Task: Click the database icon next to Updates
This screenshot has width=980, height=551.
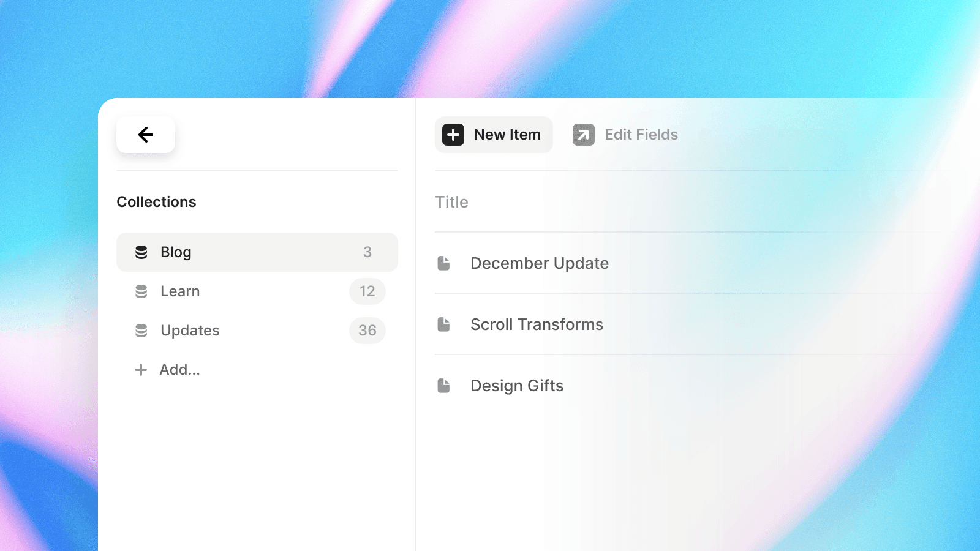Action: tap(141, 331)
